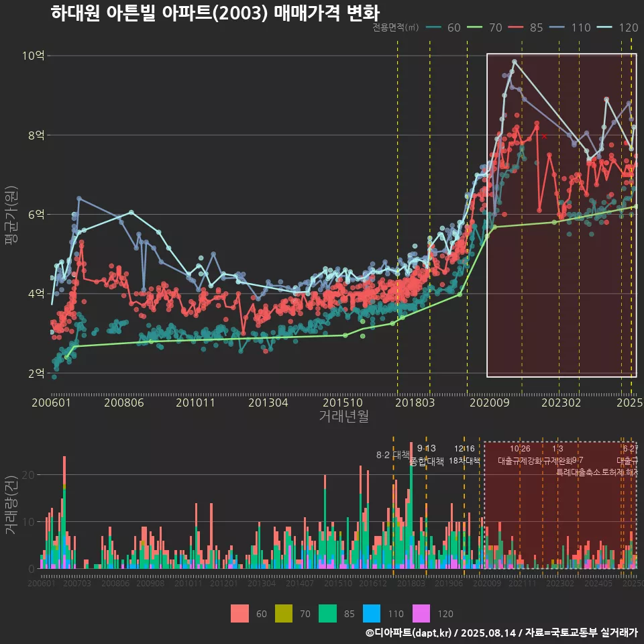Click the olive 70 bar legend swatch
The height and width of the screenshot is (644, 644).
tap(283, 614)
